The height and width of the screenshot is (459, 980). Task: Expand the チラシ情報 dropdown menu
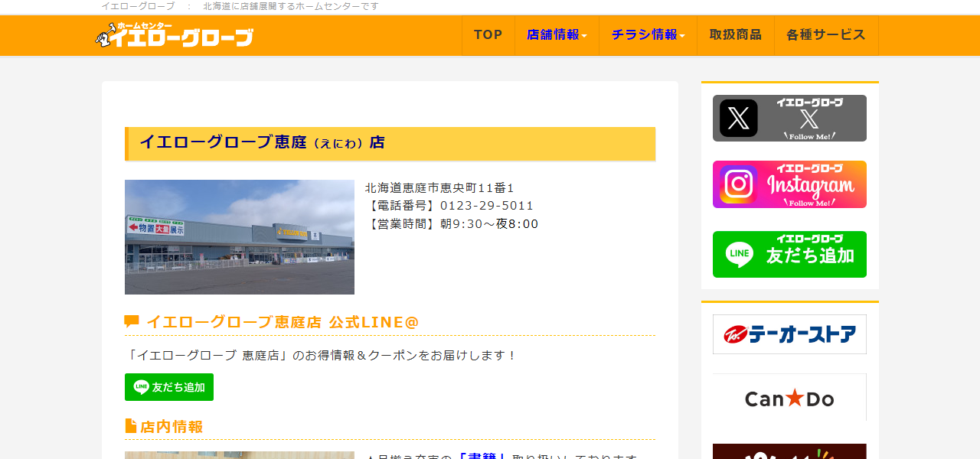tap(648, 35)
